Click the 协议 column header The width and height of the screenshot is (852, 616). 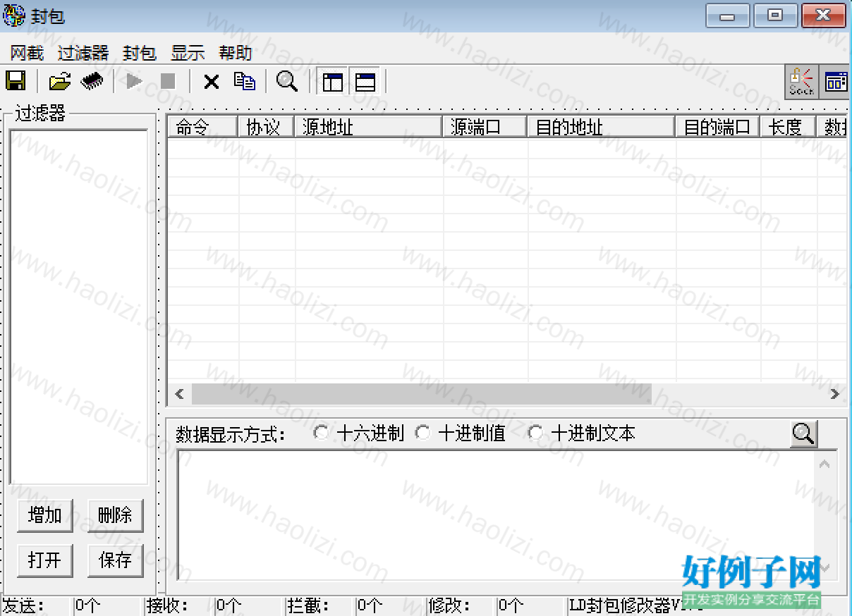coord(266,127)
